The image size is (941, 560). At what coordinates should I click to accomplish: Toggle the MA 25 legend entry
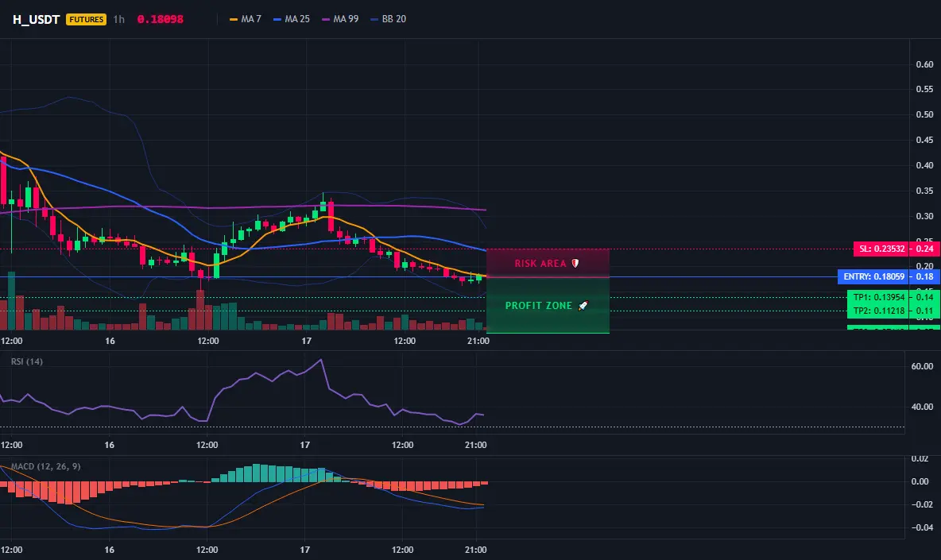(x=292, y=19)
